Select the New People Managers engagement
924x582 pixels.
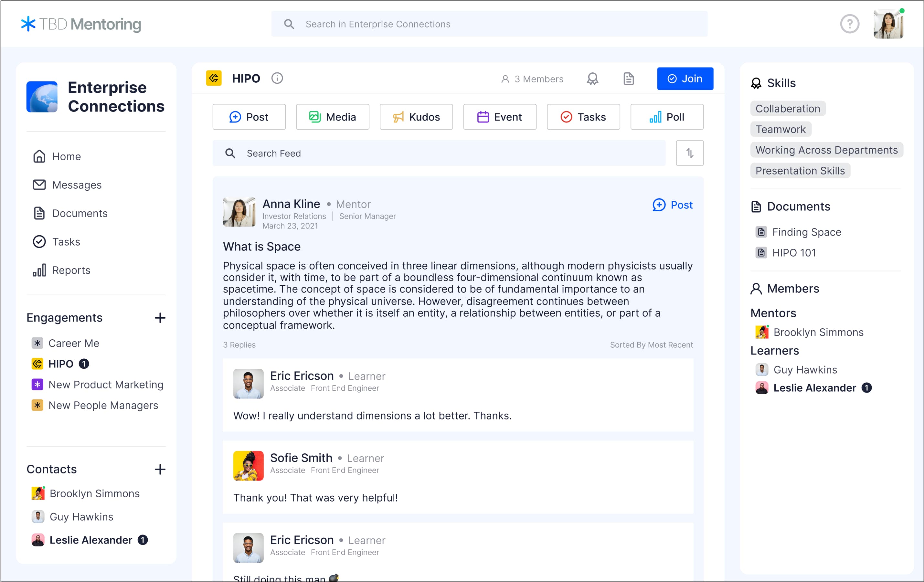pos(95,405)
